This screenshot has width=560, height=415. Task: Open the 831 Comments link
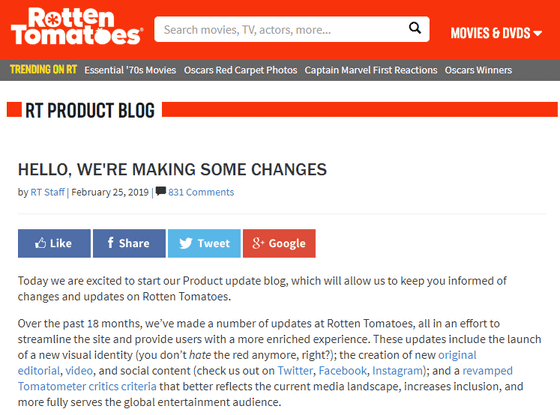point(201,192)
